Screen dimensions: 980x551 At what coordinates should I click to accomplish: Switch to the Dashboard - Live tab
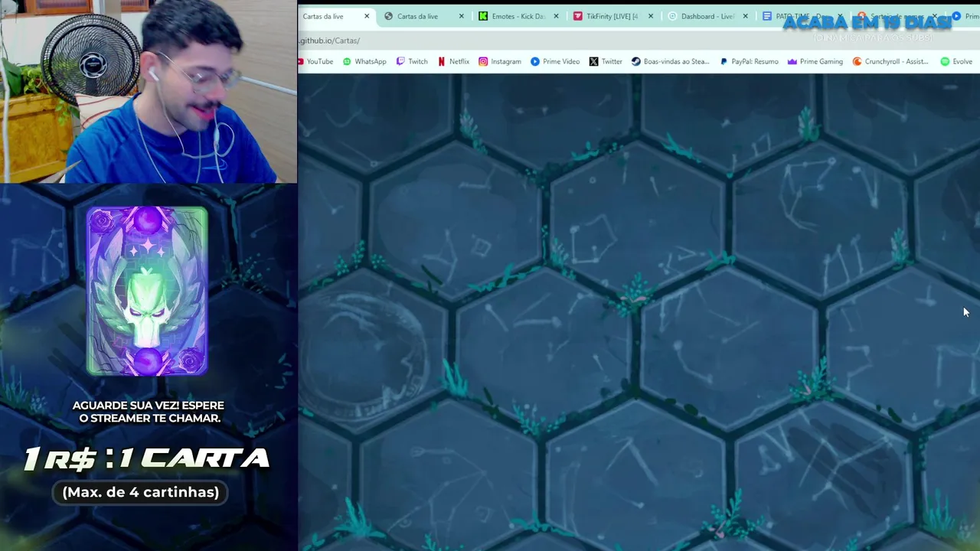coord(707,16)
